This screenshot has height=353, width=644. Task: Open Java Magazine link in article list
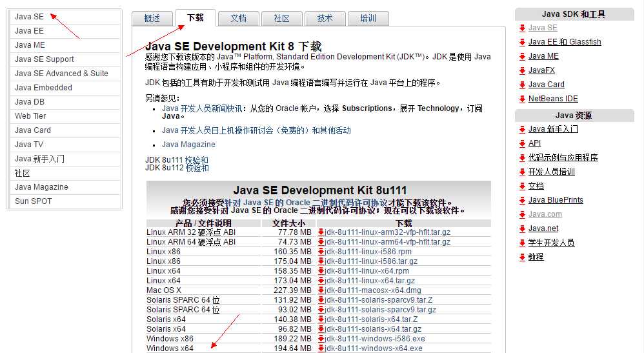point(188,145)
